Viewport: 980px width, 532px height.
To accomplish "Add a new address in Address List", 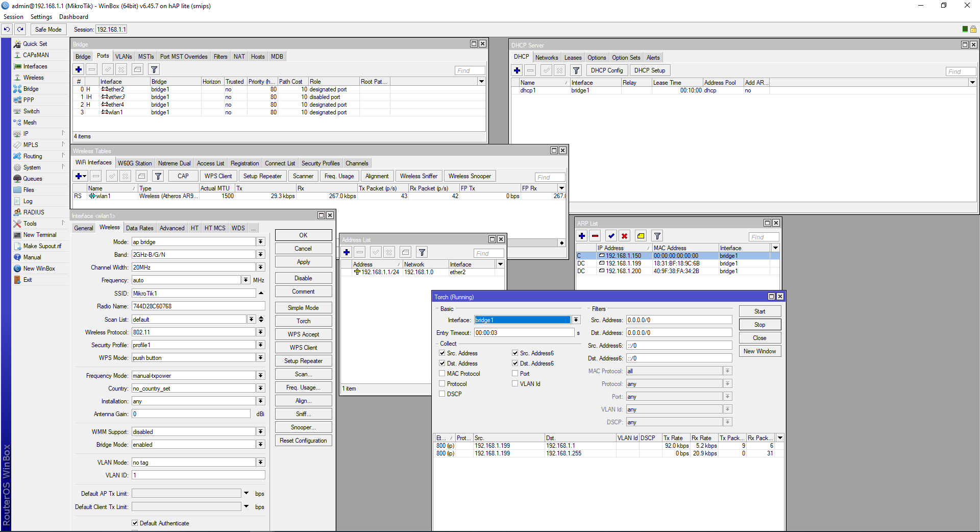I will coord(347,252).
